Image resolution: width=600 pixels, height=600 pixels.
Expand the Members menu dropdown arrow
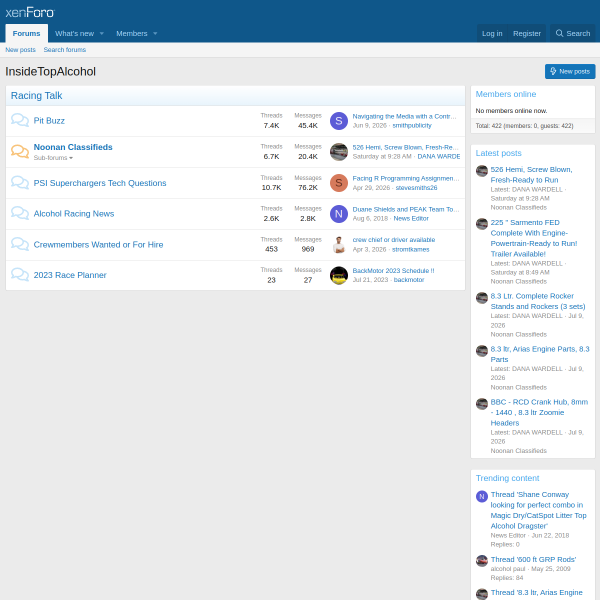155,34
